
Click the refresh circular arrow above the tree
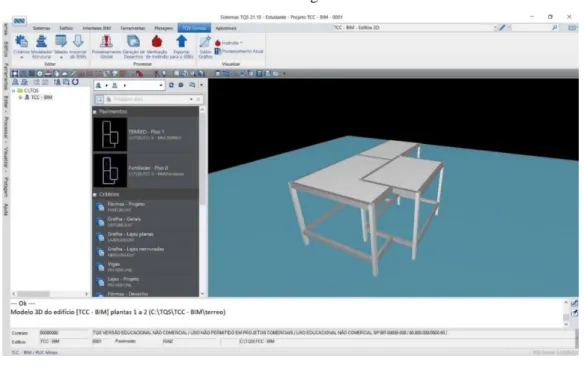point(75,82)
